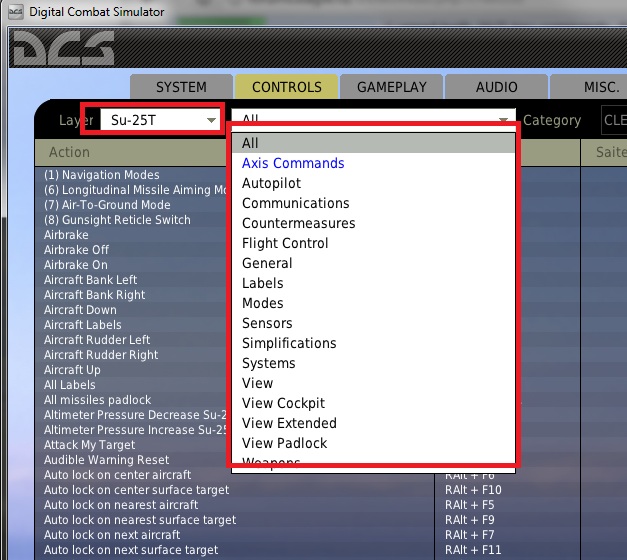Select the Airbrake Off row
This screenshot has width=627, height=560.
coord(76,250)
